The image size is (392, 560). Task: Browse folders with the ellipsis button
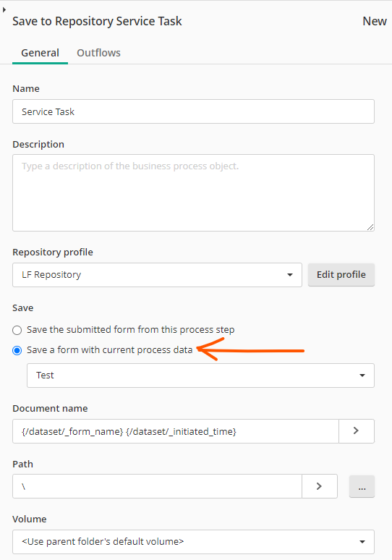tap(362, 486)
